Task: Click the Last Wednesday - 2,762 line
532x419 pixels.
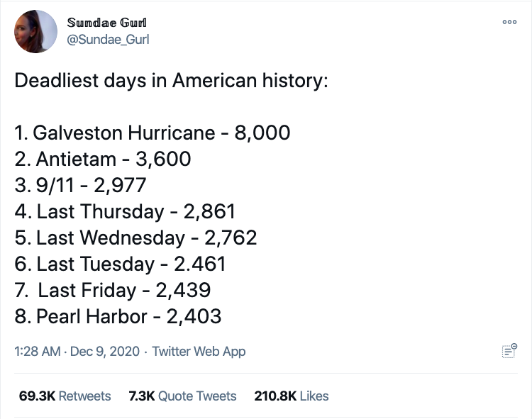Action: (135, 238)
